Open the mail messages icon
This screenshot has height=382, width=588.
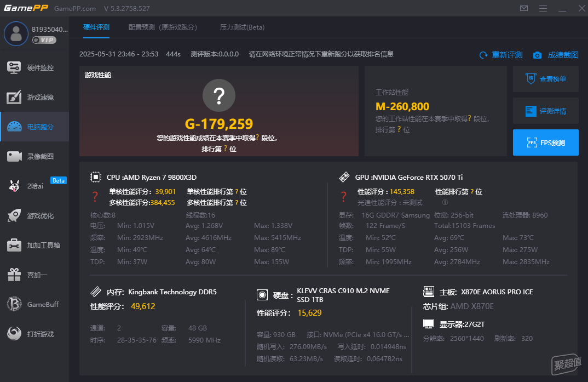click(x=524, y=8)
